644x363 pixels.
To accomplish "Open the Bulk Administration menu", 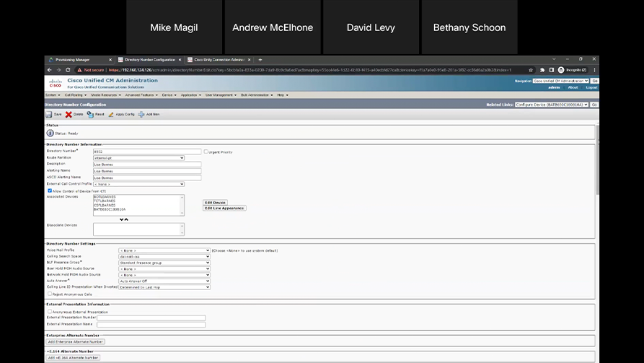I will click(x=257, y=95).
